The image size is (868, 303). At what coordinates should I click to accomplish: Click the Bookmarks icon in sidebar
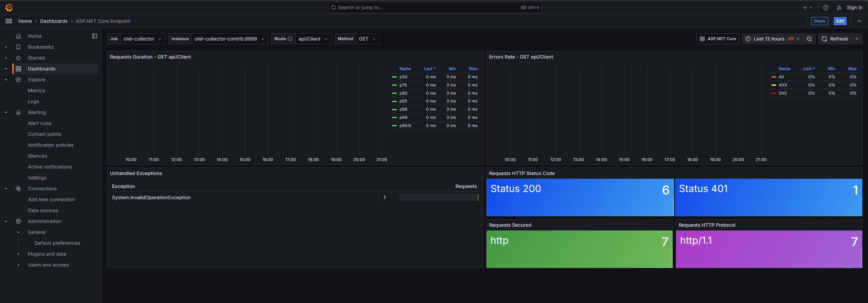click(x=18, y=47)
